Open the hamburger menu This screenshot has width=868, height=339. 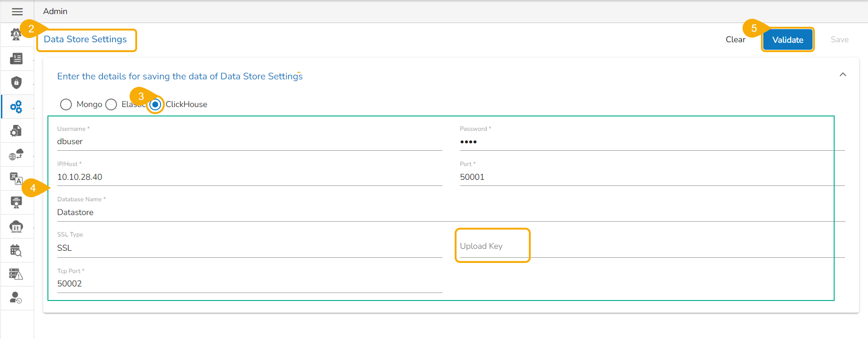(x=17, y=12)
